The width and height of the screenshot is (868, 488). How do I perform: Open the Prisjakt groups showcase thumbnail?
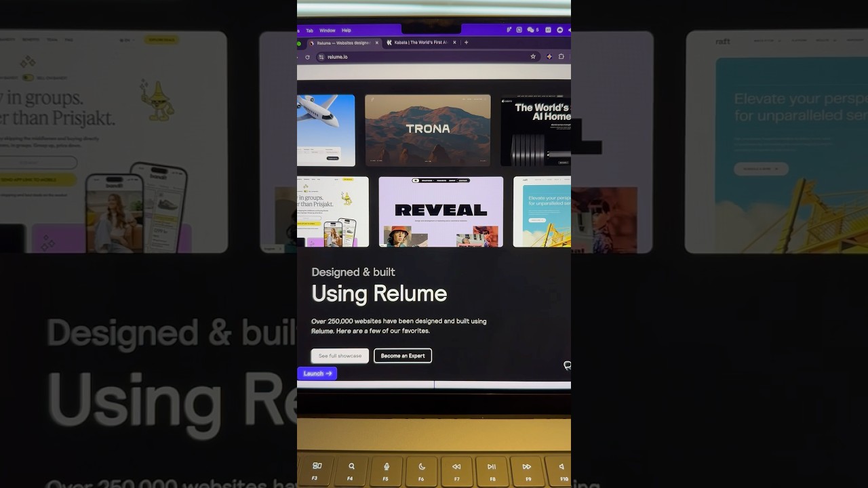[x=333, y=211]
